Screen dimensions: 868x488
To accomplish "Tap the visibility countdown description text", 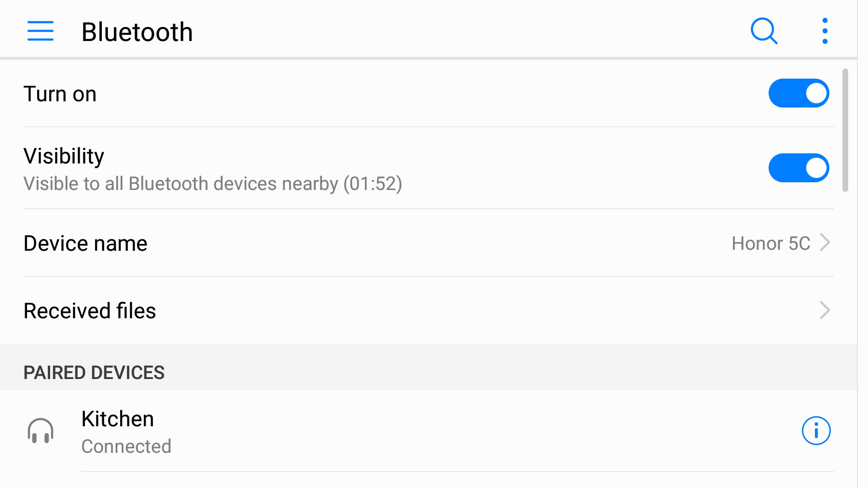I will pyautogui.click(x=213, y=184).
